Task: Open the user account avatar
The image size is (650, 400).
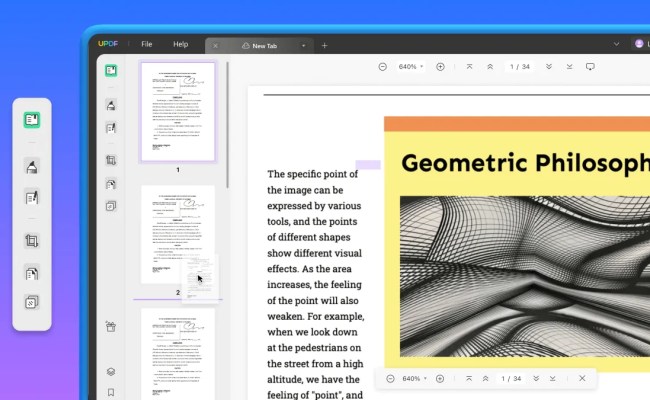Action: tap(639, 44)
